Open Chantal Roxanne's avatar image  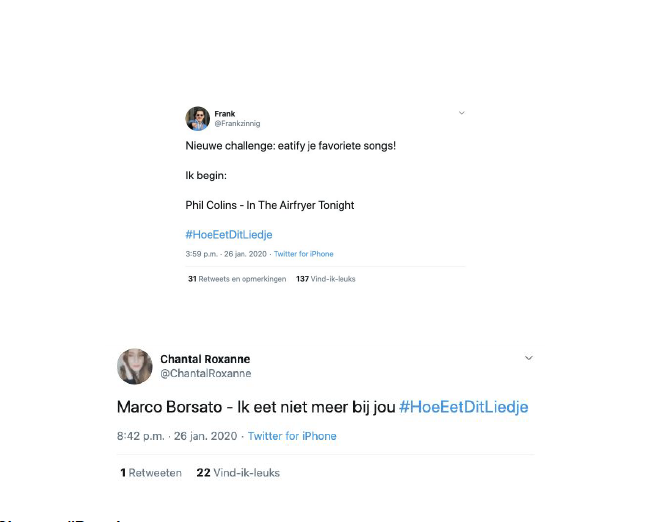[x=135, y=366]
